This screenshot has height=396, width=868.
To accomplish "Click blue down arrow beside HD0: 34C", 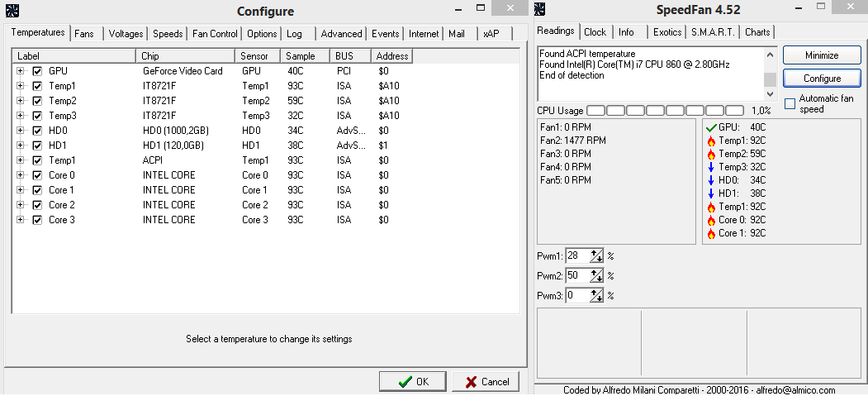I will click(x=711, y=180).
